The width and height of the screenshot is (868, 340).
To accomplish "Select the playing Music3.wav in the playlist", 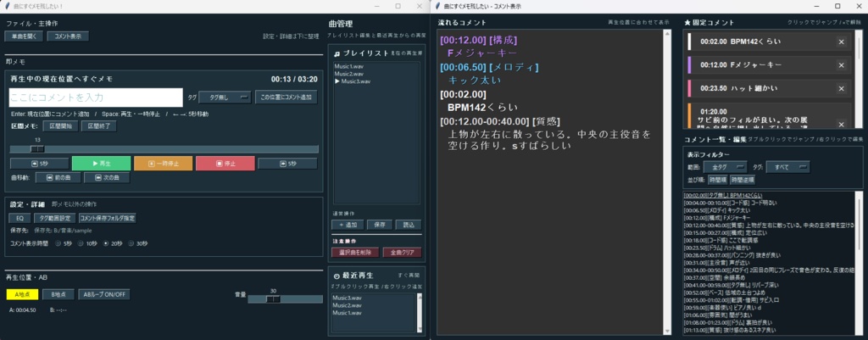I will (353, 81).
